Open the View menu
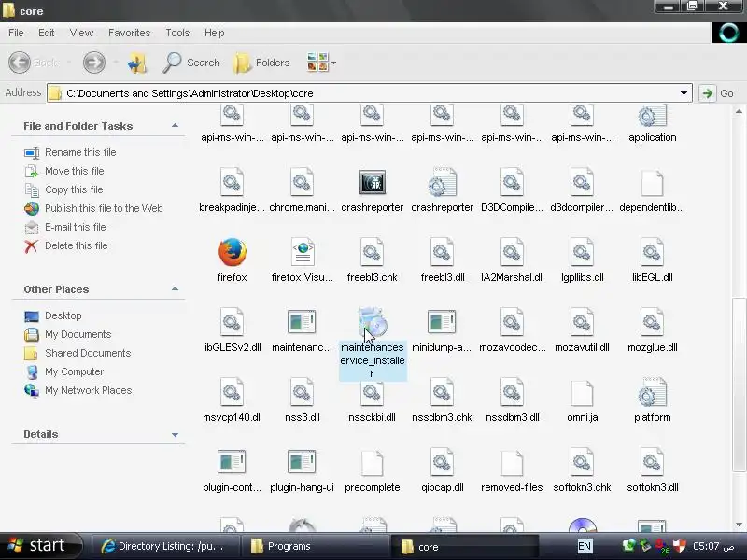Screen dimensions: 747x560 click(81, 33)
